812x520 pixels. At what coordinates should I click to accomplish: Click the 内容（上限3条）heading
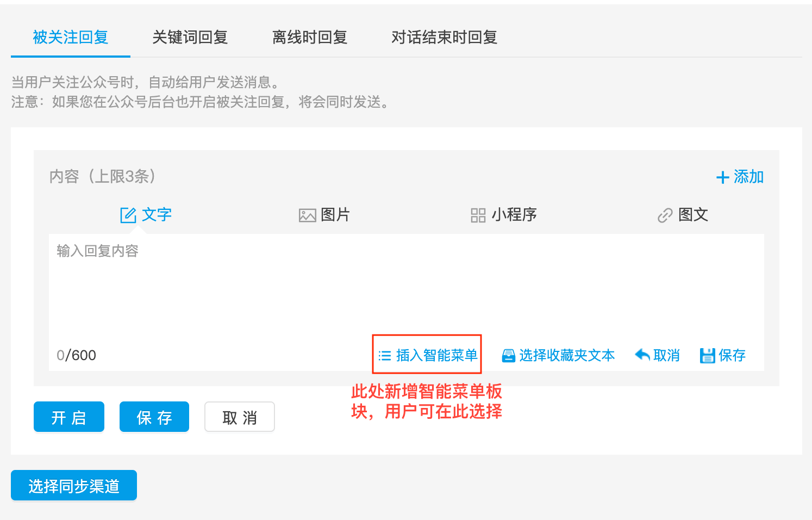103,176
